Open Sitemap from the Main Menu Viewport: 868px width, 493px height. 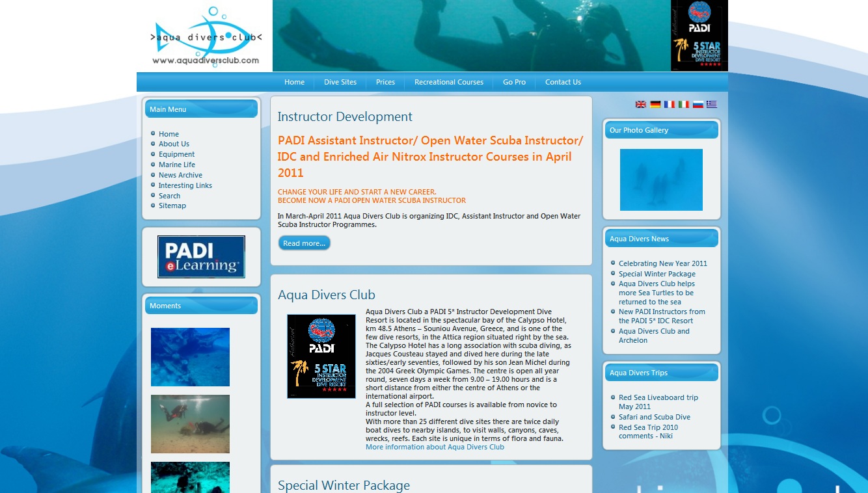172,206
